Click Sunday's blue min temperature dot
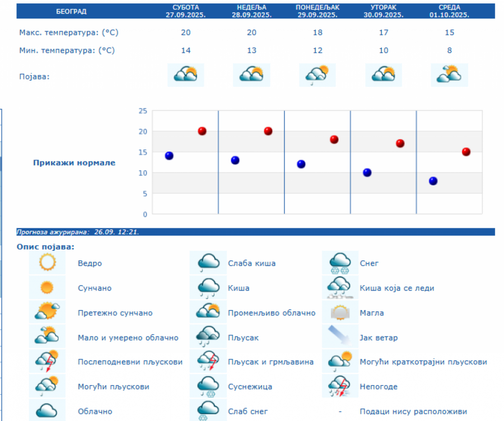 [235, 160]
